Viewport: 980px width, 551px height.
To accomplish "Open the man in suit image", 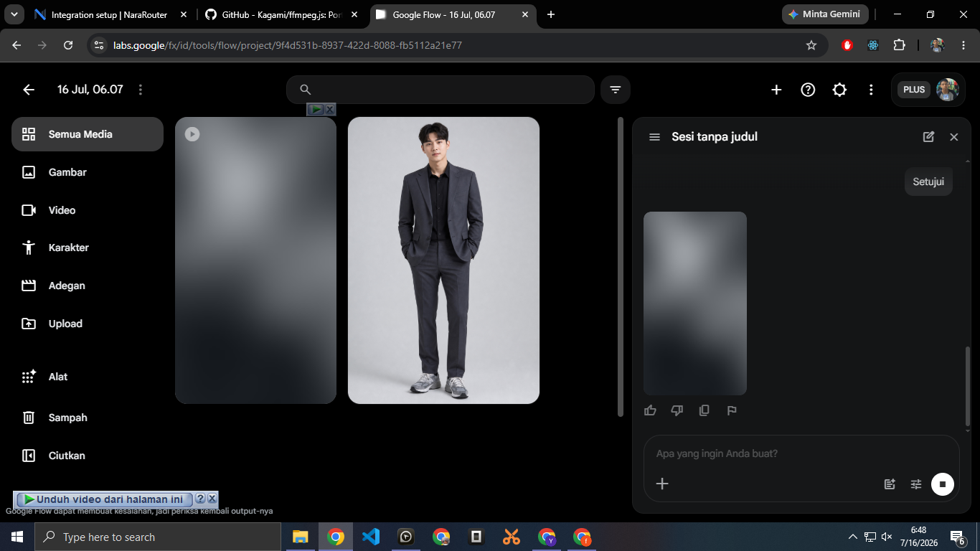I will pos(443,260).
